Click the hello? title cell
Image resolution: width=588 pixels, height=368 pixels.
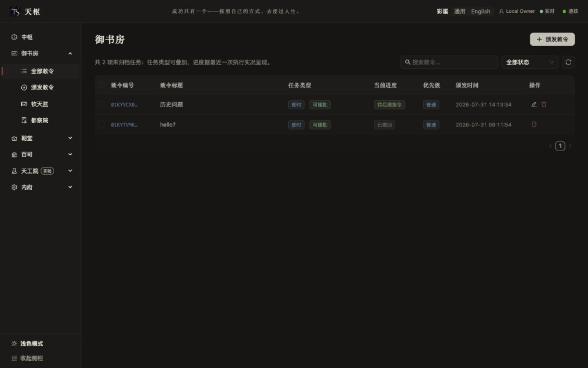pyautogui.click(x=168, y=125)
